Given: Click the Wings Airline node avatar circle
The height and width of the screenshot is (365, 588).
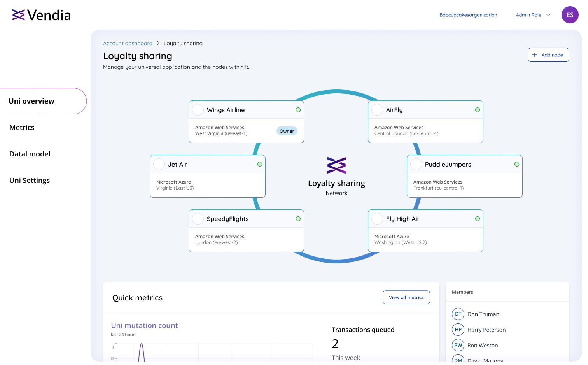Looking at the screenshot, I should coord(198,110).
